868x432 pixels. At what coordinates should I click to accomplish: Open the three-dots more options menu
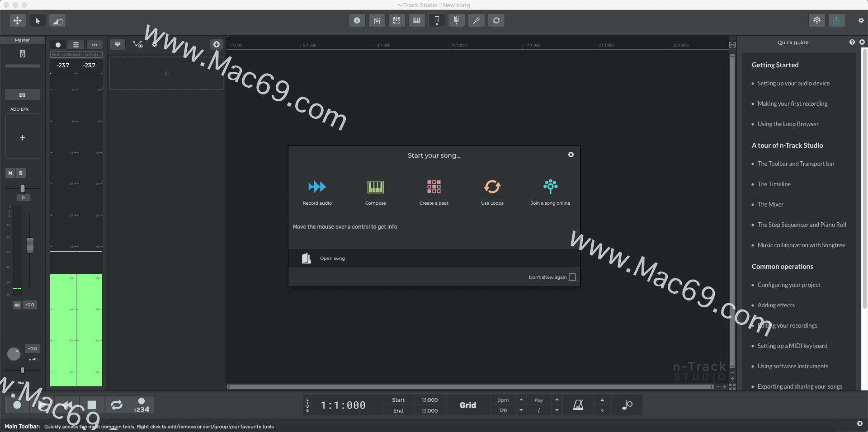pyautogui.click(x=94, y=45)
